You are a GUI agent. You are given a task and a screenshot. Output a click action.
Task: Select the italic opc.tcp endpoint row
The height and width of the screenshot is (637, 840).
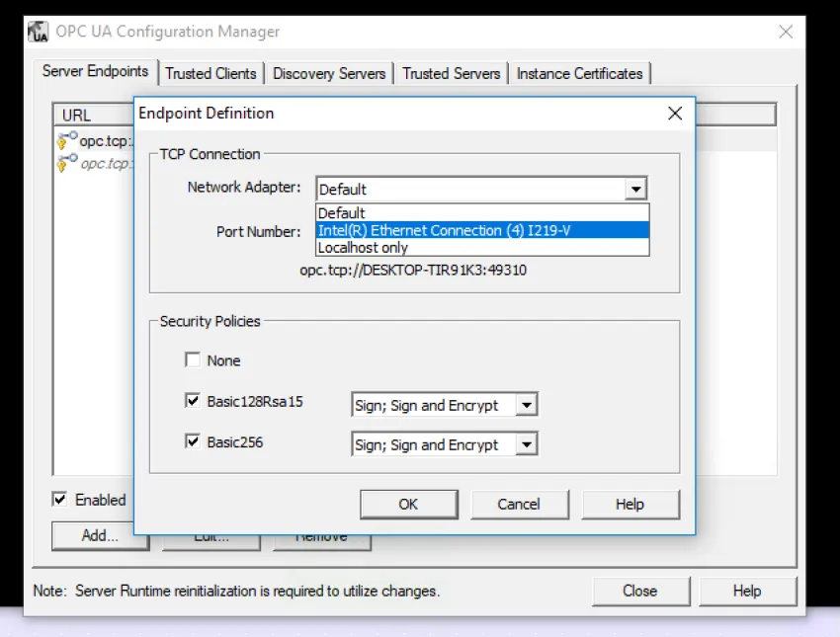pyautogui.click(x=95, y=163)
